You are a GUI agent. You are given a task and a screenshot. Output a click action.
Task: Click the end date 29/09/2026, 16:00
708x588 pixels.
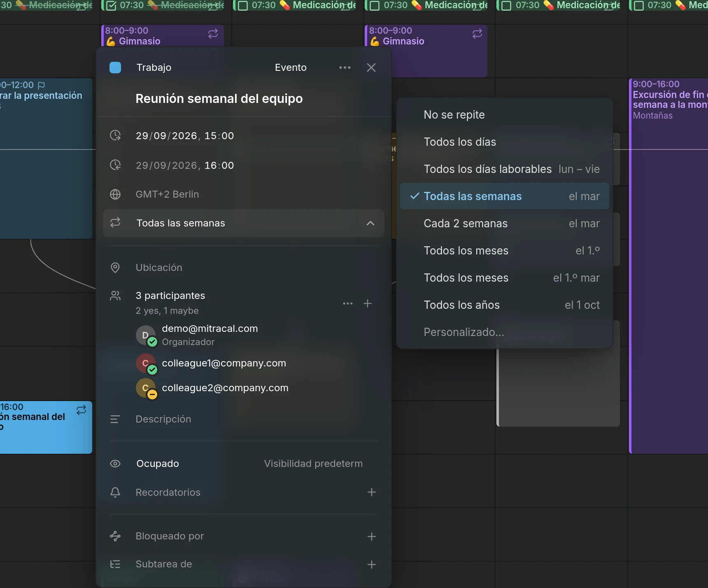[185, 166]
